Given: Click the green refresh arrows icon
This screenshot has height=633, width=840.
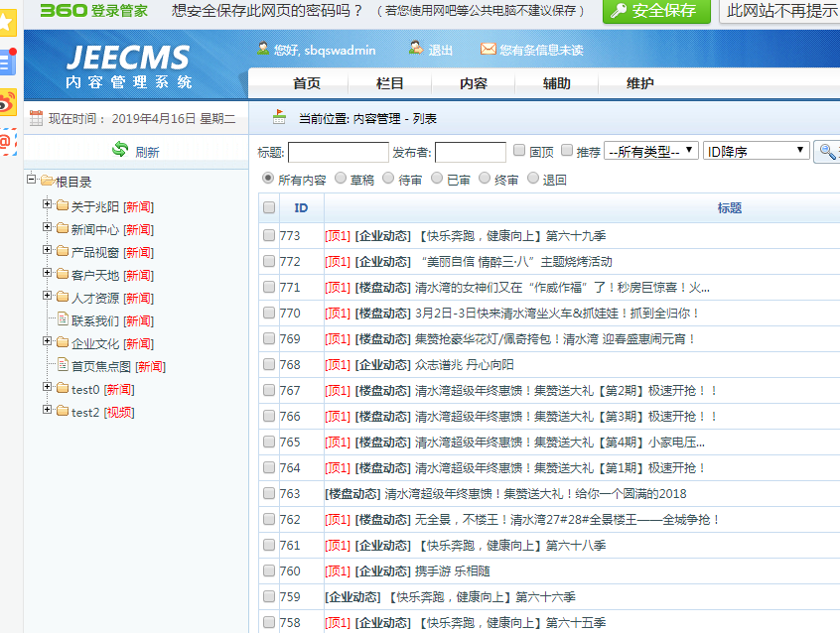Looking at the screenshot, I should [120, 150].
